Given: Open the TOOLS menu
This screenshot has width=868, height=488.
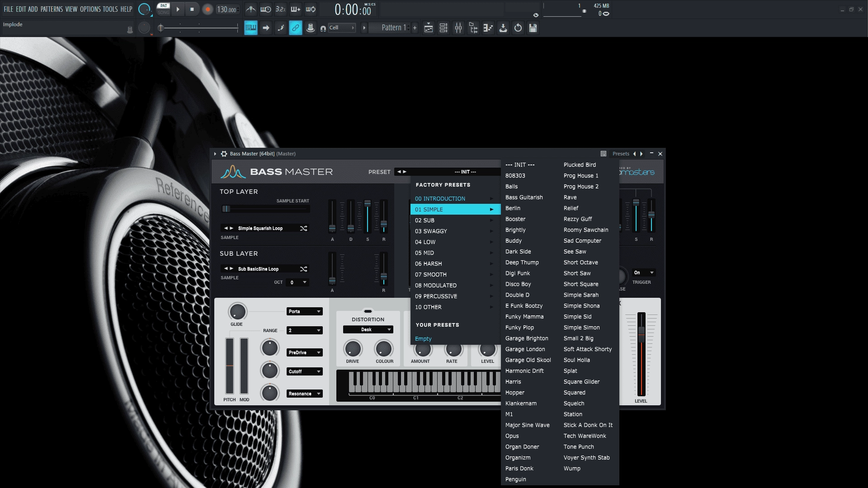Looking at the screenshot, I should pos(110,9).
